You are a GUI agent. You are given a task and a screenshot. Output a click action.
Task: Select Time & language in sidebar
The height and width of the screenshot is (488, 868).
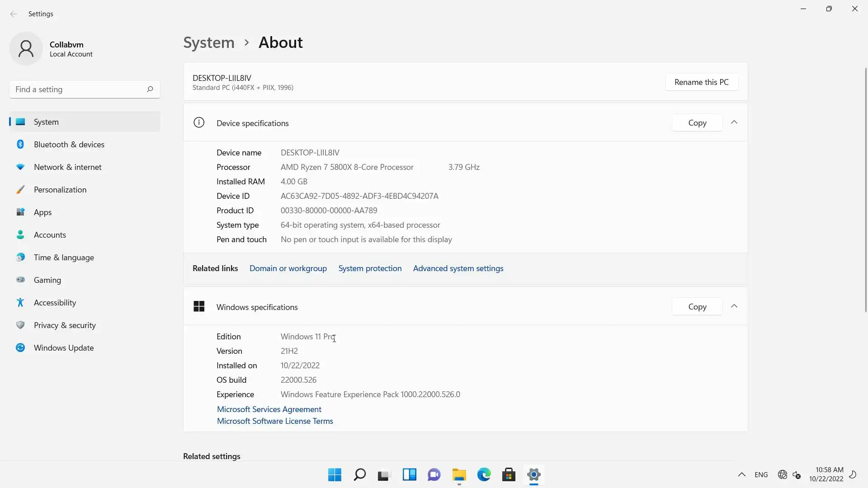pyautogui.click(x=64, y=258)
